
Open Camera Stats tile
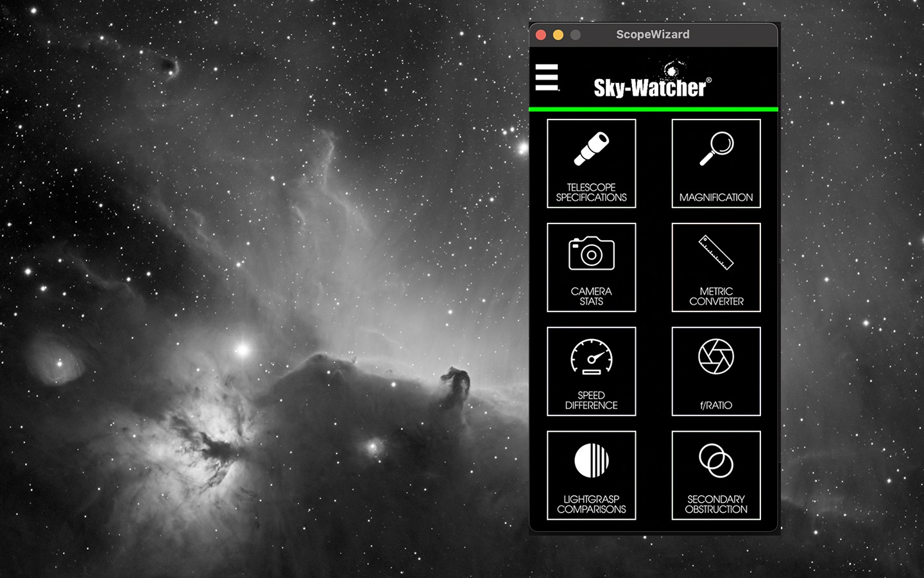(x=592, y=267)
